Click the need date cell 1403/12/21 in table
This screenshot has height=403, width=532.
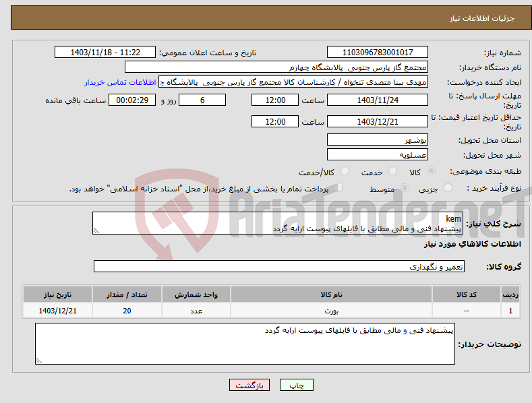coord(58,311)
